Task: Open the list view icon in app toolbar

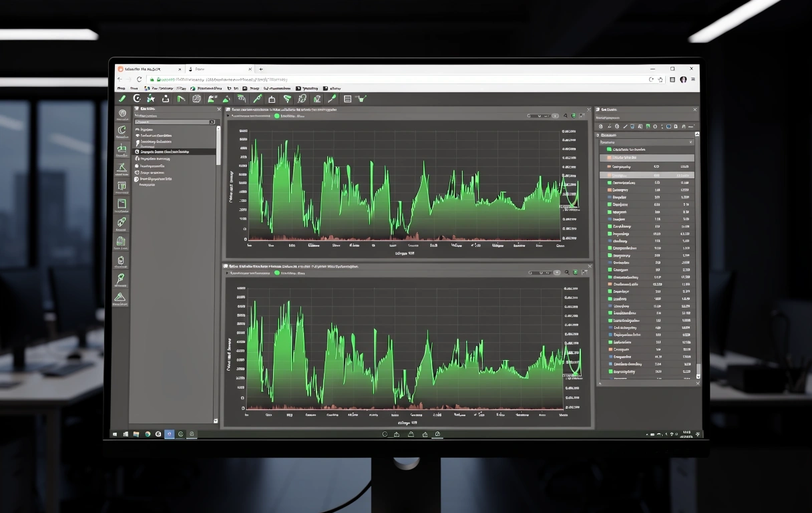Action: [x=347, y=99]
